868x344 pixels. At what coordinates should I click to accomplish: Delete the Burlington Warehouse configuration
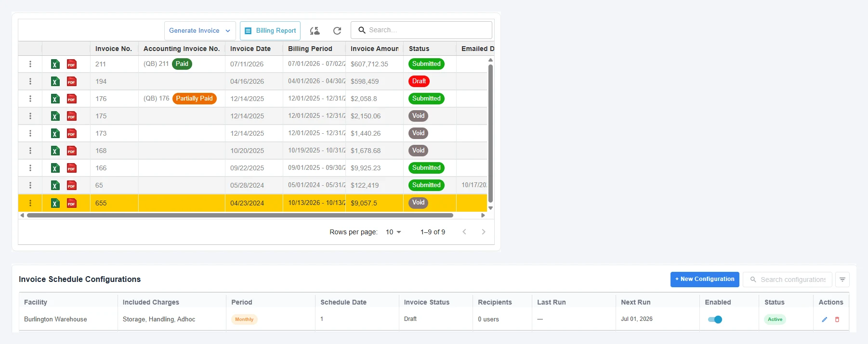(x=837, y=319)
